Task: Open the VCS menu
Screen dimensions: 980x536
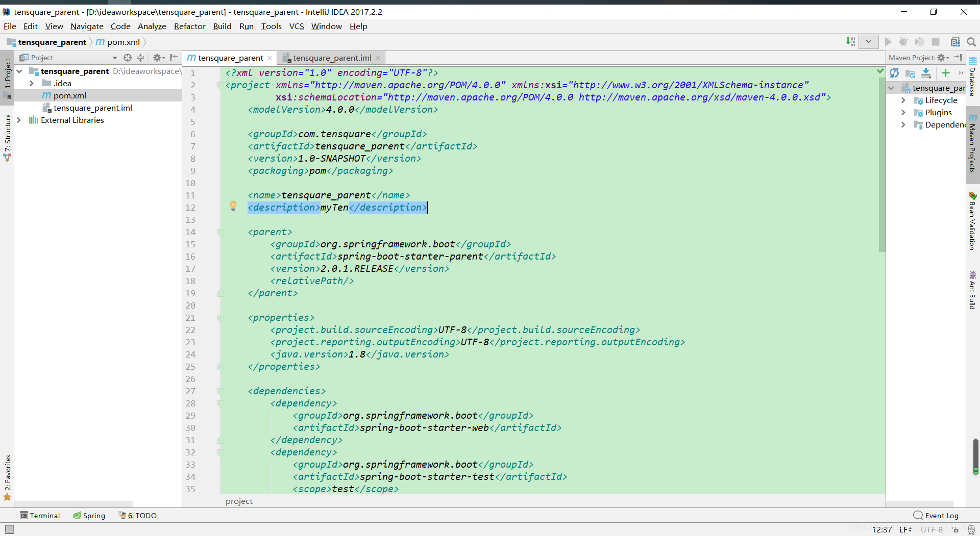Action: pyautogui.click(x=297, y=27)
